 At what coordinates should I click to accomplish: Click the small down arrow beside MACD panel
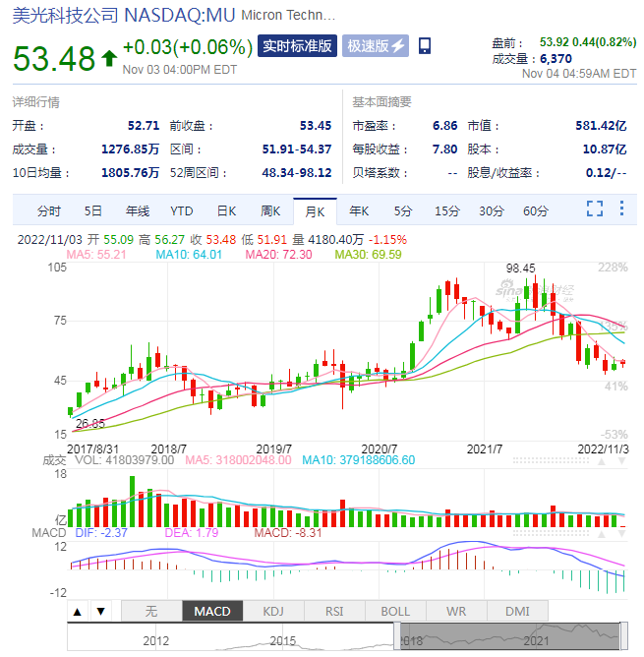621,534
